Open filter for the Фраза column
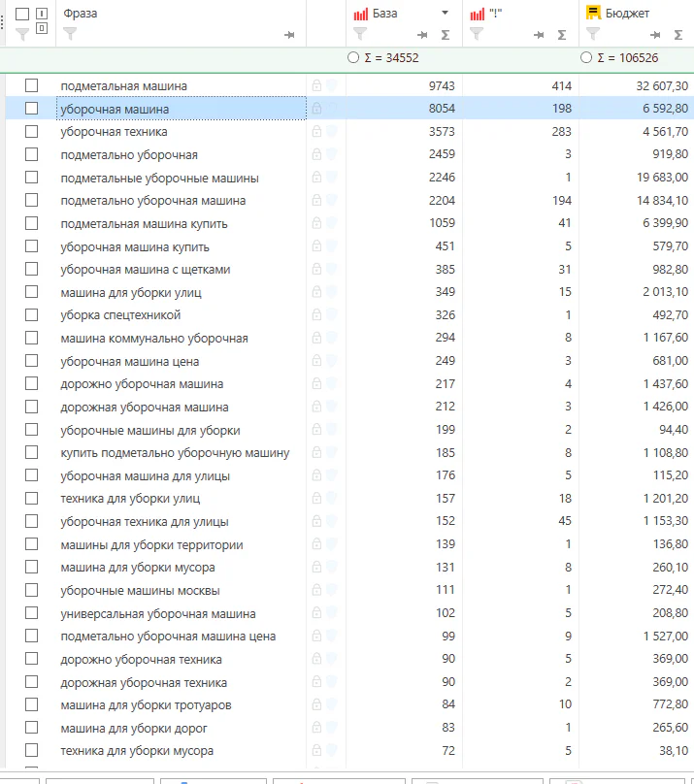The height and width of the screenshot is (784, 694). (70, 34)
